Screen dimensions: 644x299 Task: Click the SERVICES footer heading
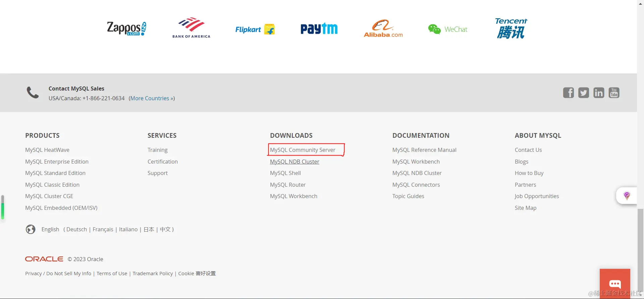point(162,135)
